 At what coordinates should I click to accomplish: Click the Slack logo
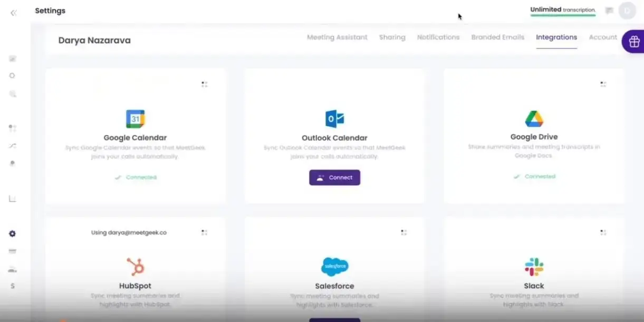tap(534, 267)
